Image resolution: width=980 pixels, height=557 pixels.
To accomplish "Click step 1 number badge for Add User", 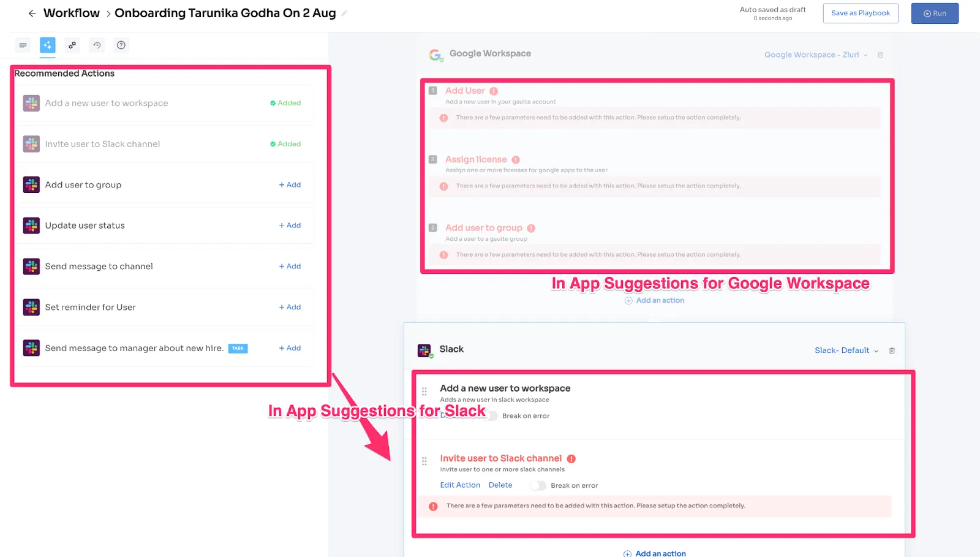I will 432,91.
